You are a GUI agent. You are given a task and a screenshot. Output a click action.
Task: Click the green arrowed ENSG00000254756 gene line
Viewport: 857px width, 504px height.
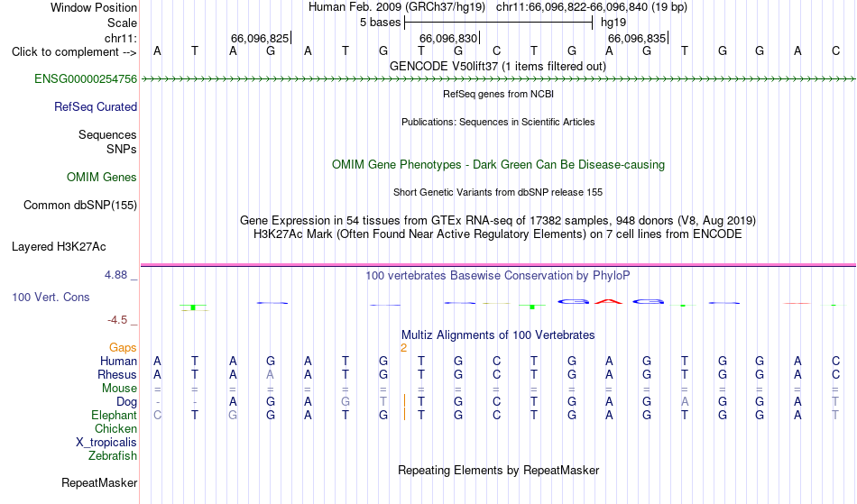tap(498, 79)
